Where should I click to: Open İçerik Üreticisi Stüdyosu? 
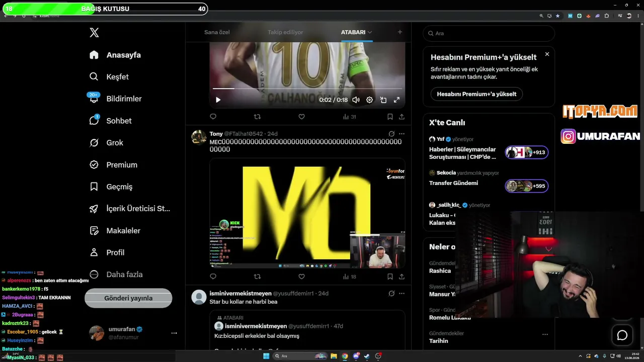point(130,209)
